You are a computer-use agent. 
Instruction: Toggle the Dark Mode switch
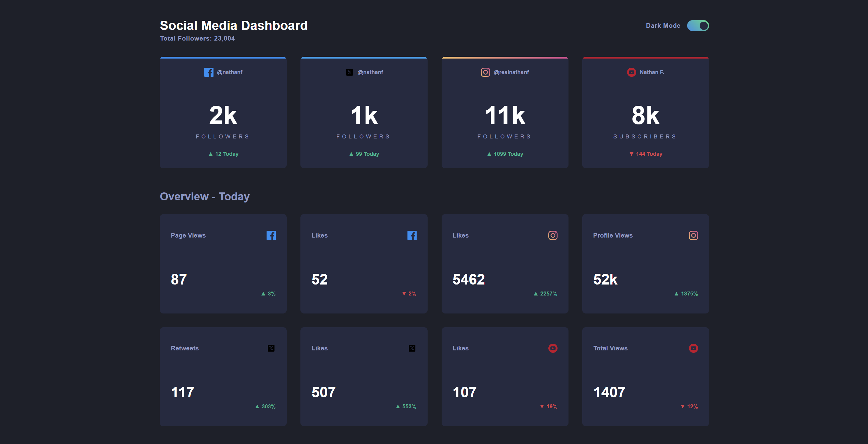[x=698, y=26]
